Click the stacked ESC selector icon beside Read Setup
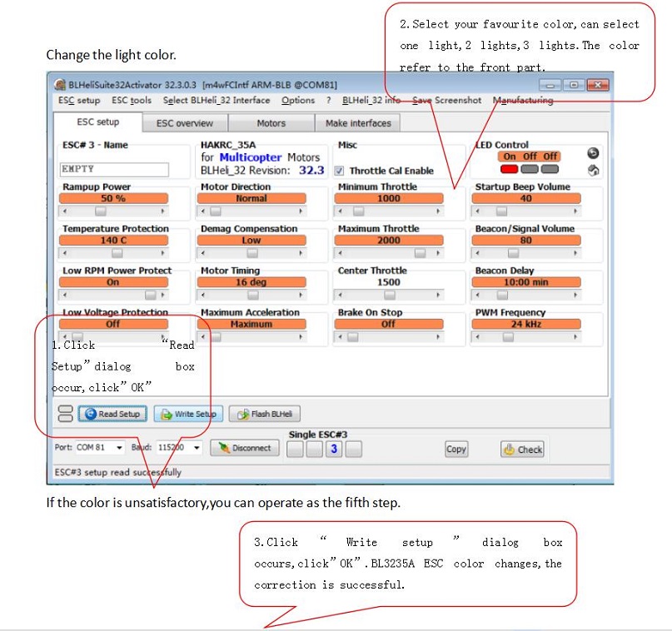This screenshot has width=672, height=631. click(x=65, y=414)
